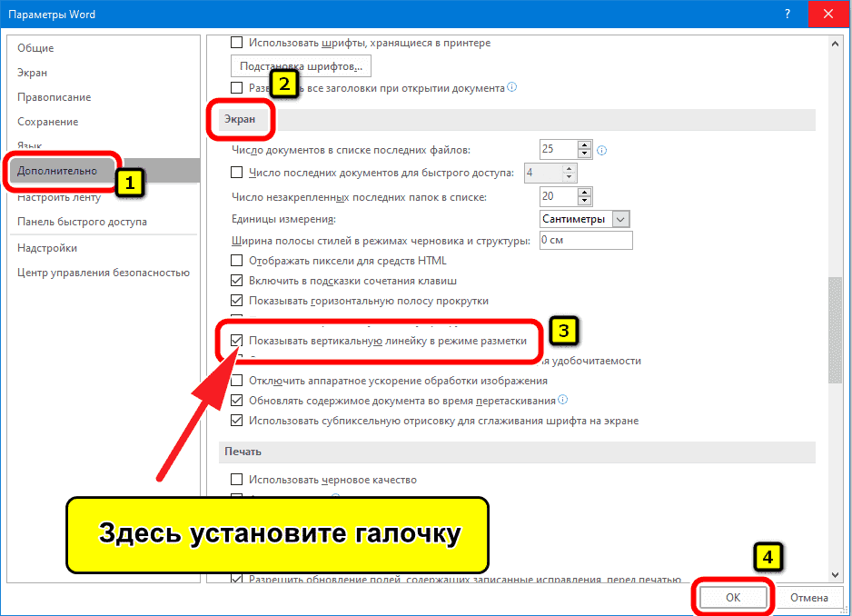The height and width of the screenshot is (616, 852).
Task: Open Help via the question mark icon
Action: tap(788, 14)
